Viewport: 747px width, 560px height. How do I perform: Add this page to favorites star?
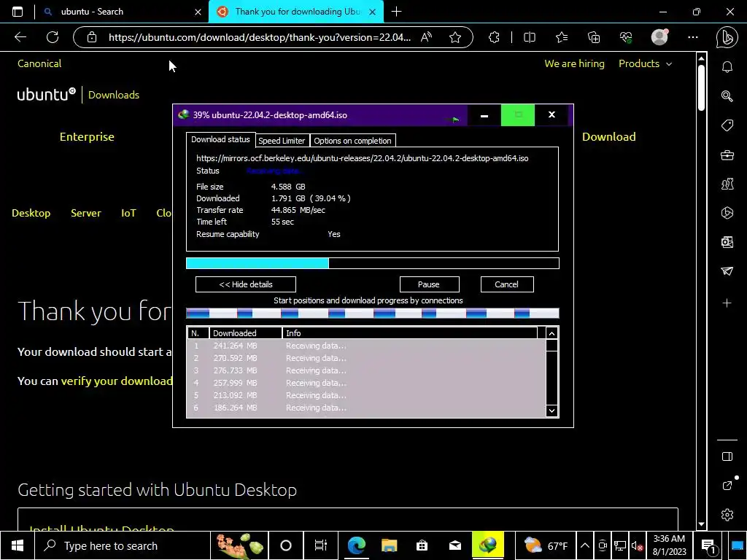tap(455, 37)
